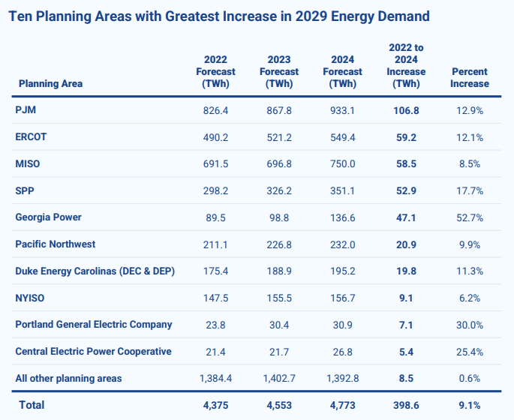Select All other areas' 2022 forecast 1,384.4
The image size is (514, 420).
click(215, 379)
